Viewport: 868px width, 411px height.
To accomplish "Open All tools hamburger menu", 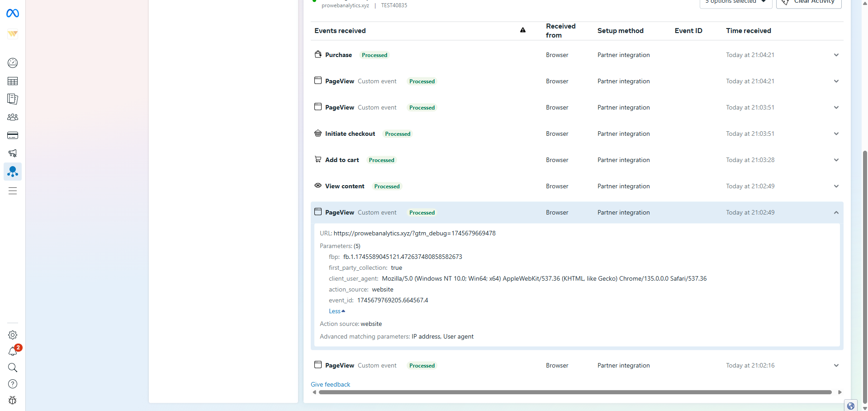I will pyautogui.click(x=13, y=191).
